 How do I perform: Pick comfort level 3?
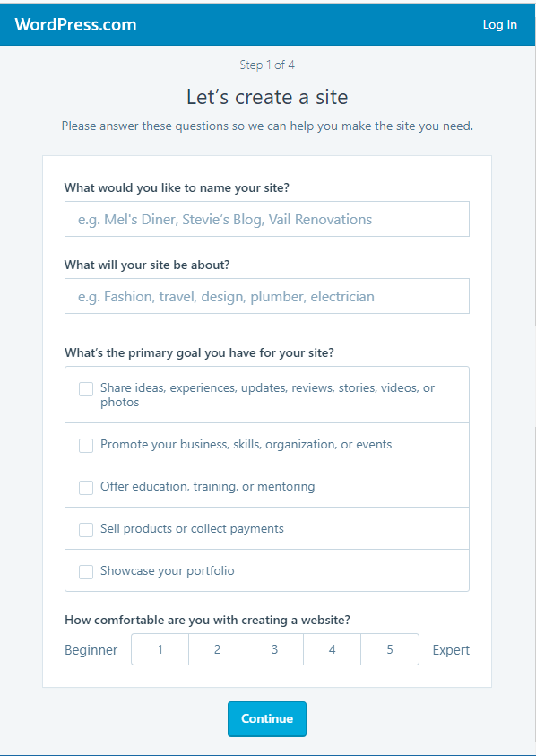(275, 649)
